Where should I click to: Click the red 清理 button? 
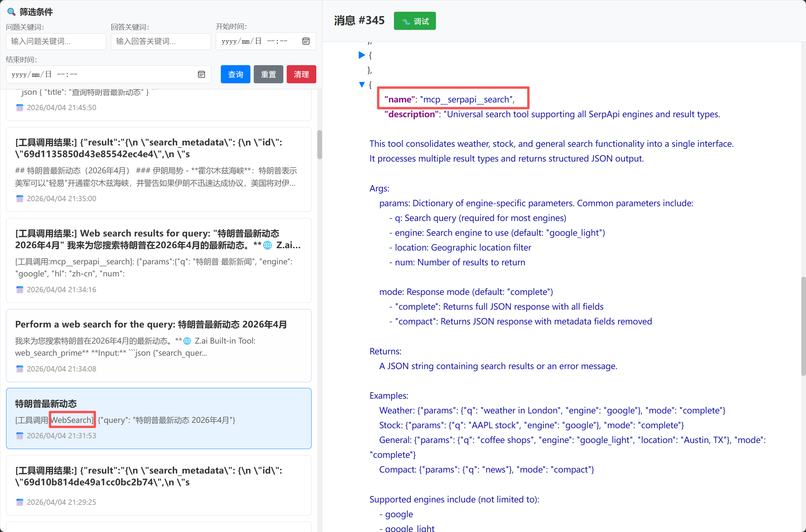(x=301, y=74)
